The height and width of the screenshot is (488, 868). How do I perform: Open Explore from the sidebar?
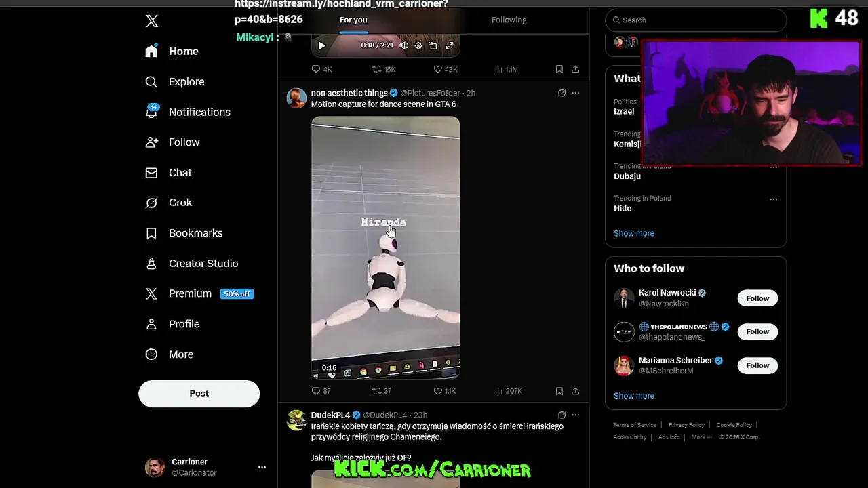[x=174, y=82]
